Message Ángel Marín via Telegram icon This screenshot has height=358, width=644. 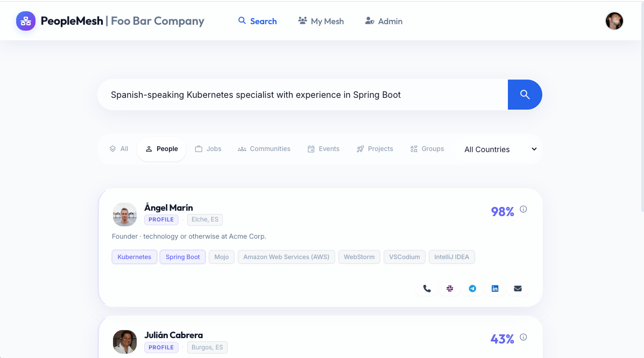point(472,289)
